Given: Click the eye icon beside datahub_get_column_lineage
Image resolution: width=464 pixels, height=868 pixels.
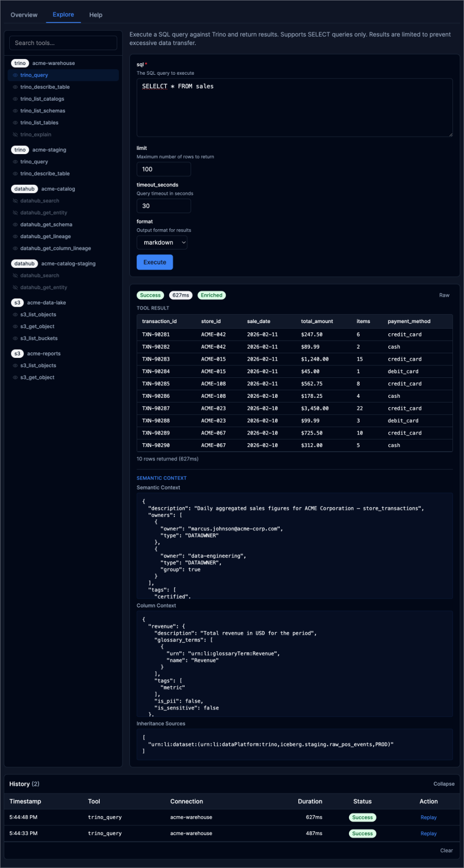Looking at the screenshot, I should (15, 248).
